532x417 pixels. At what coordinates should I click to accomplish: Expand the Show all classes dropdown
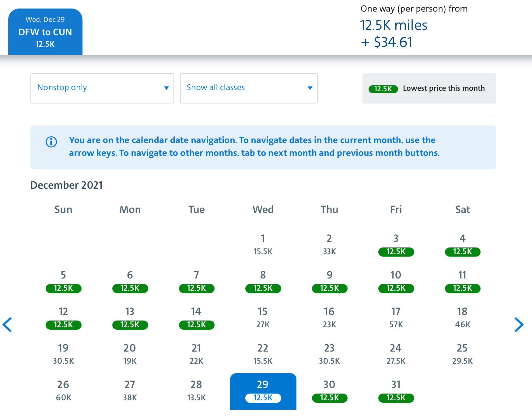[249, 88]
